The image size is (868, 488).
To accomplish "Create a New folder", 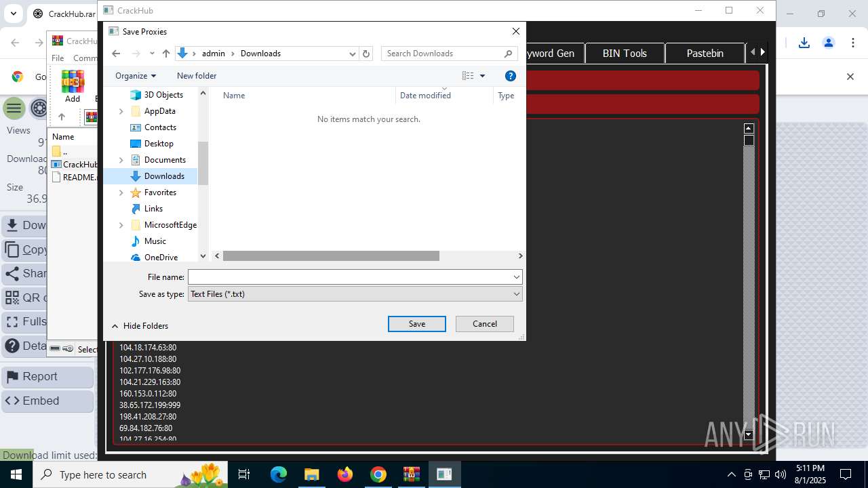I will click(x=197, y=76).
